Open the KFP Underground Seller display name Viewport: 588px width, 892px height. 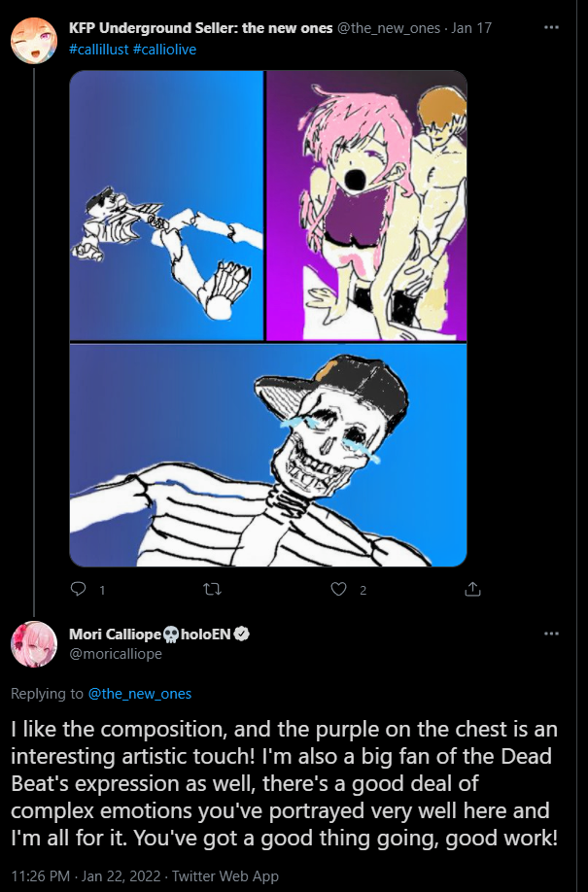tap(201, 28)
